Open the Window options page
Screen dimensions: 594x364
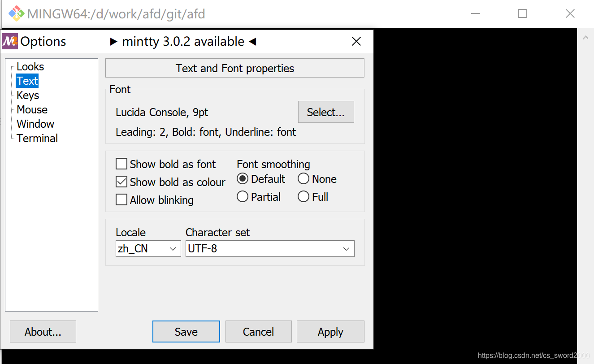click(35, 124)
